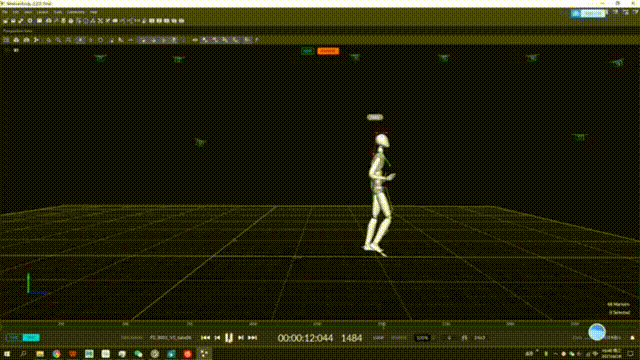Toggle the cyan highlighted mode button at bottom left

[x=31, y=338]
